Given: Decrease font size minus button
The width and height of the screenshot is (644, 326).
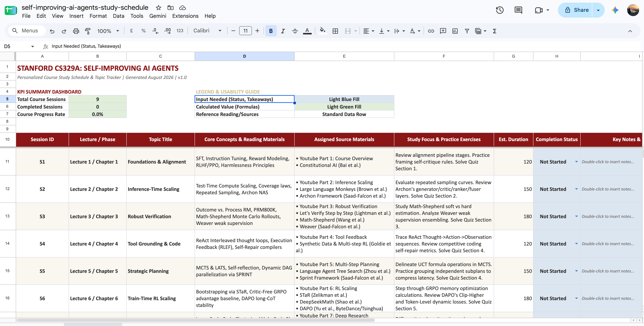Looking at the screenshot, I should click(x=233, y=31).
